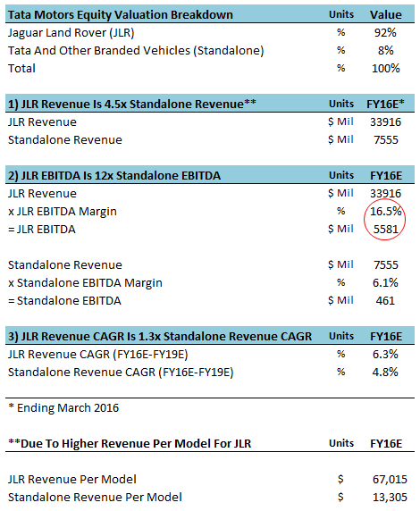Select 'JLR Revenue Per Model' label
This screenshot has width=420, height=511.
[72, 480]
